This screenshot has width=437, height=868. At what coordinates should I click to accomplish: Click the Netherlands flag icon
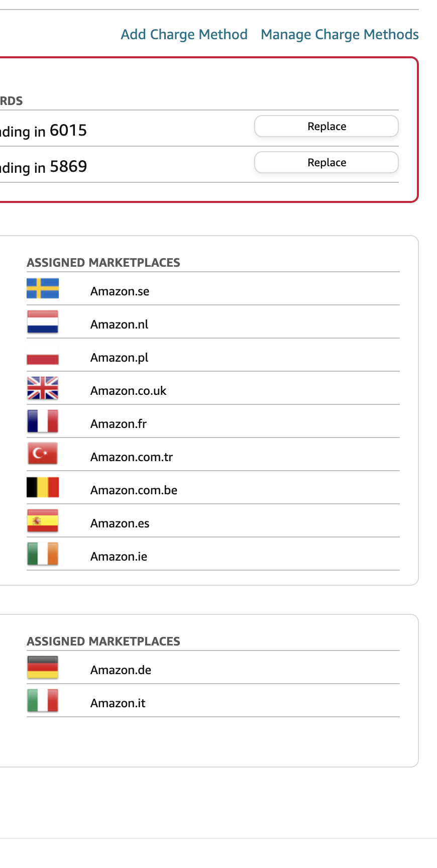click(43, 322)
